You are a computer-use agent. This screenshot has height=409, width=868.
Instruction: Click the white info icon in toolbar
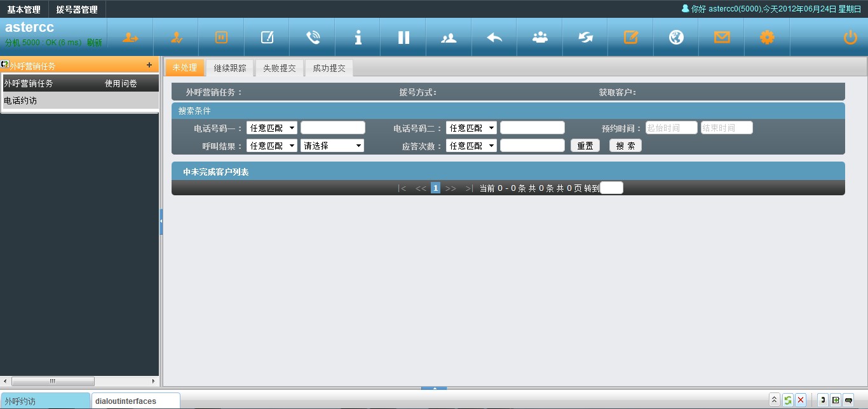tap(358, 38)
